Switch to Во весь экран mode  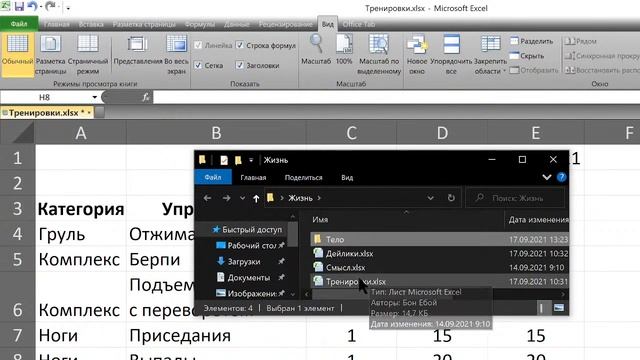point(176,55)
